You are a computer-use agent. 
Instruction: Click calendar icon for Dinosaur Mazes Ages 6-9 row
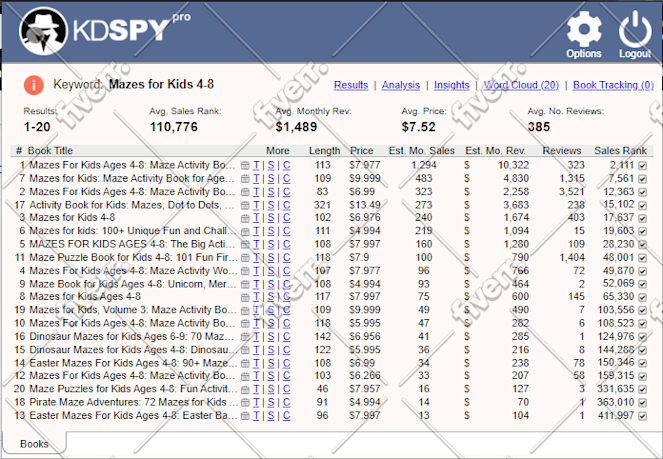click(x=245, y=337)
